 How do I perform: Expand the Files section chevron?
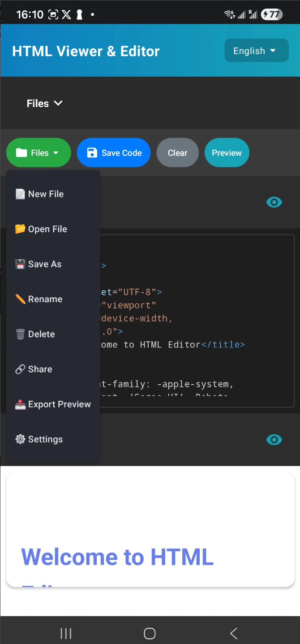click(x=58, y=103)
